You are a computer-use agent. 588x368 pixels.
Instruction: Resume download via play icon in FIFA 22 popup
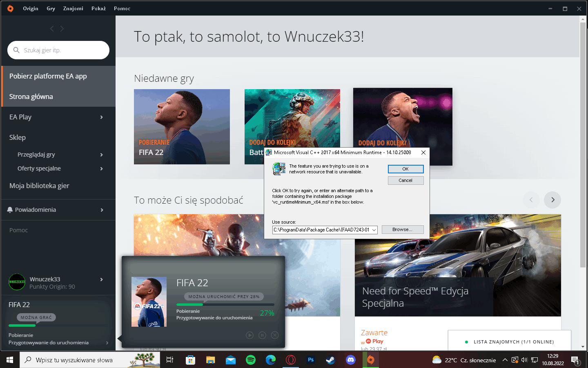249,335
